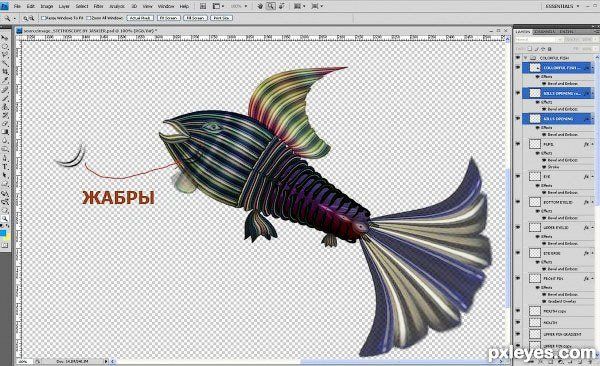
Task: Hide the COLORFUL FISH group
Action: point(518,58)
